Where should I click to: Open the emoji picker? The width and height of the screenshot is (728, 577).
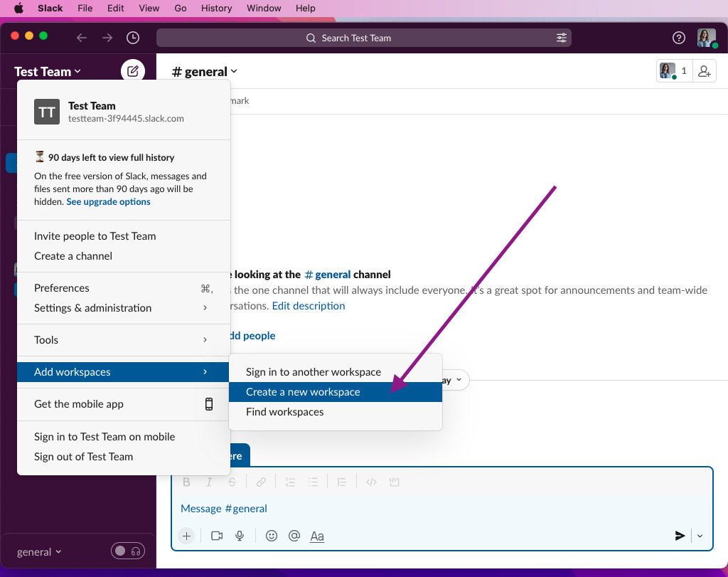pyautogui.click(x=271, y=536)
